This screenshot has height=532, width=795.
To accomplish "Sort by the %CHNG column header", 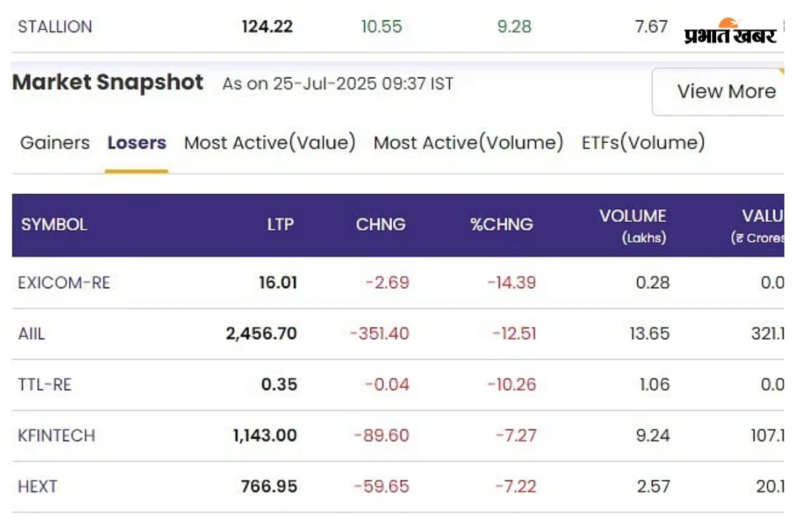I will tap(502, 225).
